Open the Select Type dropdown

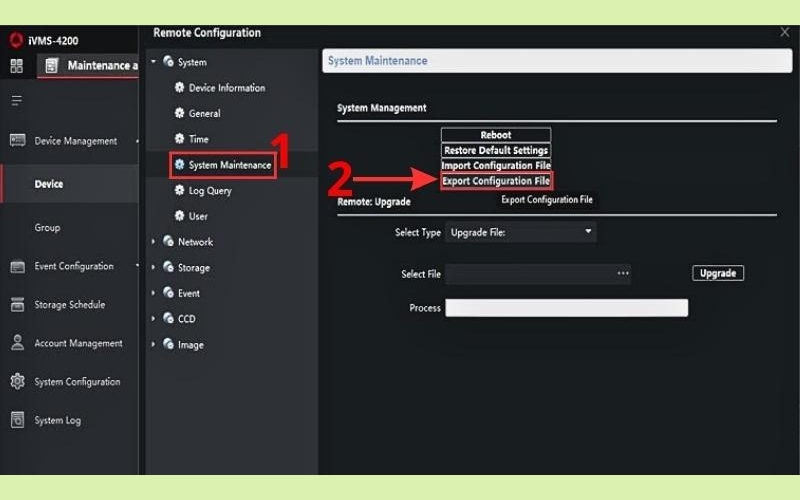520,232
